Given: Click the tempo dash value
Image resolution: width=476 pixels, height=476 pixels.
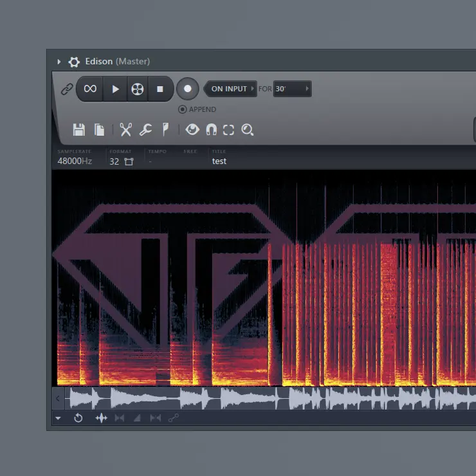Looking at the screenshot, I should [151, 162].
